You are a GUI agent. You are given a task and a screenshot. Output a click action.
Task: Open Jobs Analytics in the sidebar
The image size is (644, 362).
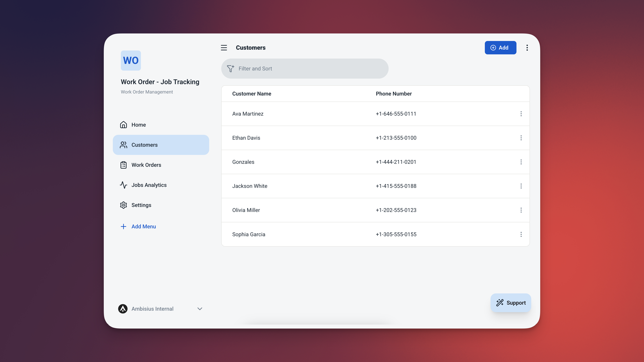149,185
